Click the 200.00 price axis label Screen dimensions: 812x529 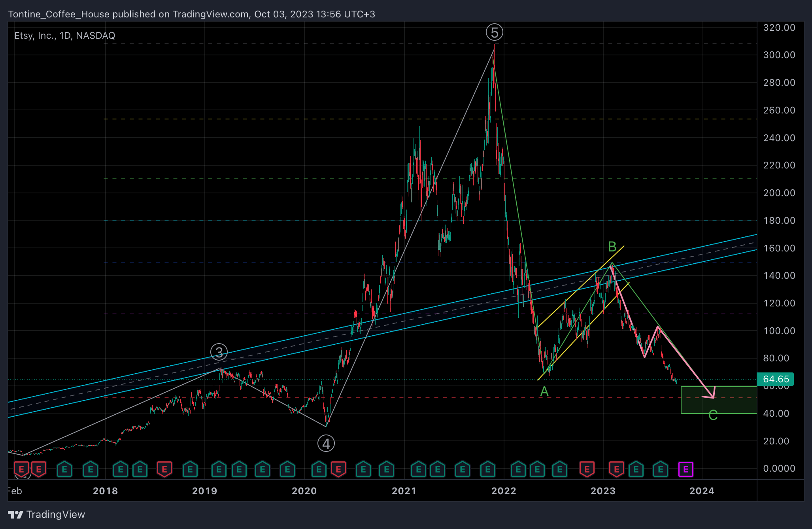[779, 193]
